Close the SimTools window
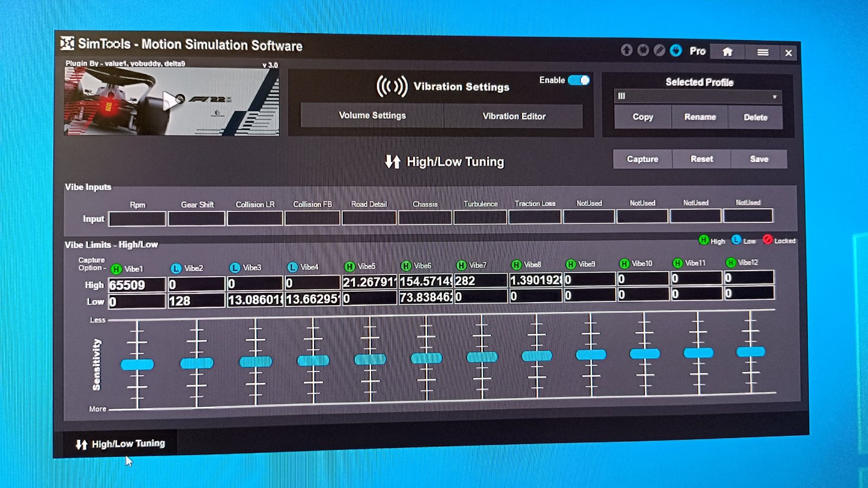Viewport: 868px width, 488px height. [x=788, y=53]
